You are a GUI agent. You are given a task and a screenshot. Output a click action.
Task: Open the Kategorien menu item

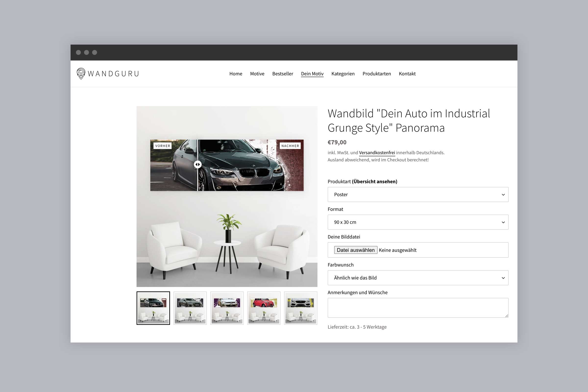click(x=343, y=74)
